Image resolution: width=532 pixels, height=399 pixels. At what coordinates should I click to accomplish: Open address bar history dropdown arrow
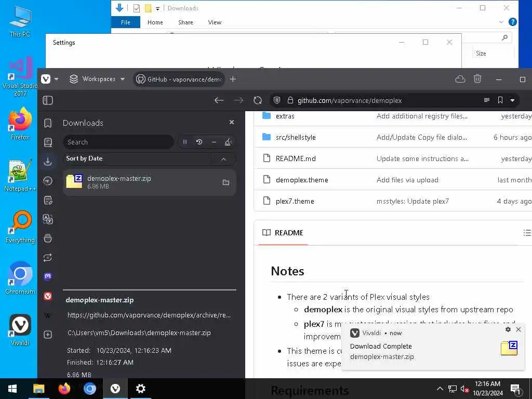click(x=512, y=100)
